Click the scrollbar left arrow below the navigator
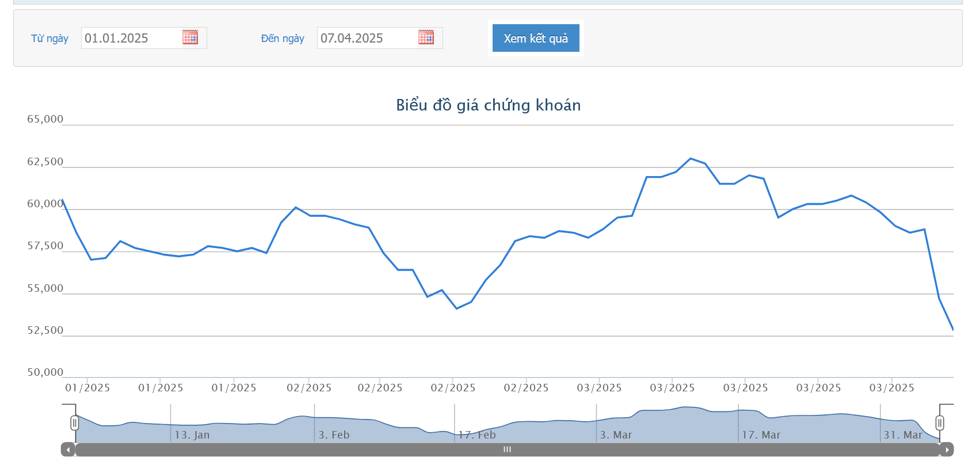The height and width of the screenshot is (469, 980). [68, 449]
